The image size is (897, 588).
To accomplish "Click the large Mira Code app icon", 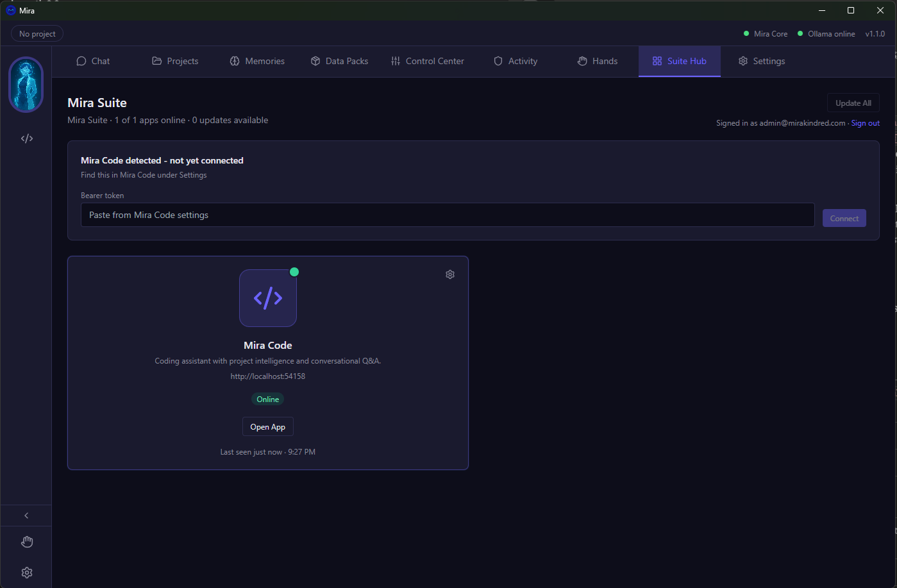I will tap(268, 298).
